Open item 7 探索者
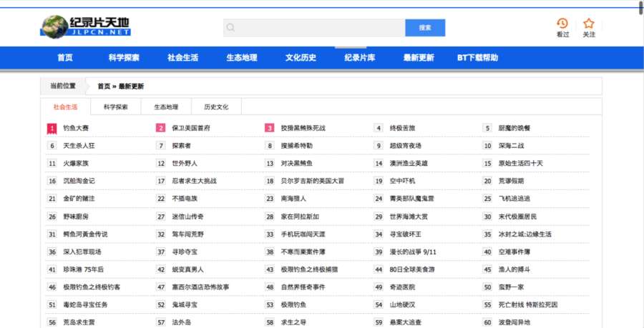This screenshot has width=644, height=328. click(x=182, y=146)
